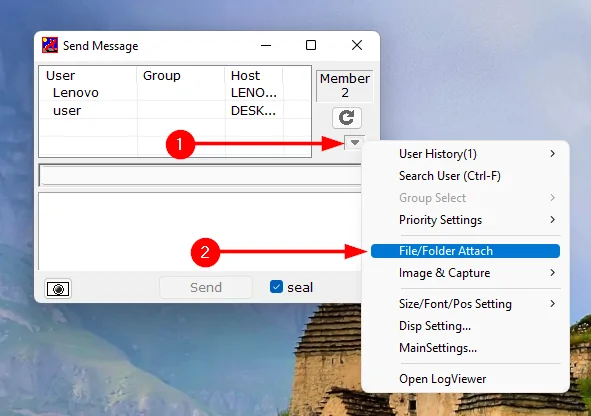Expand the arrow next to Image & Capture
This screenshot has width=591, height=416.
tap(553, 273)
